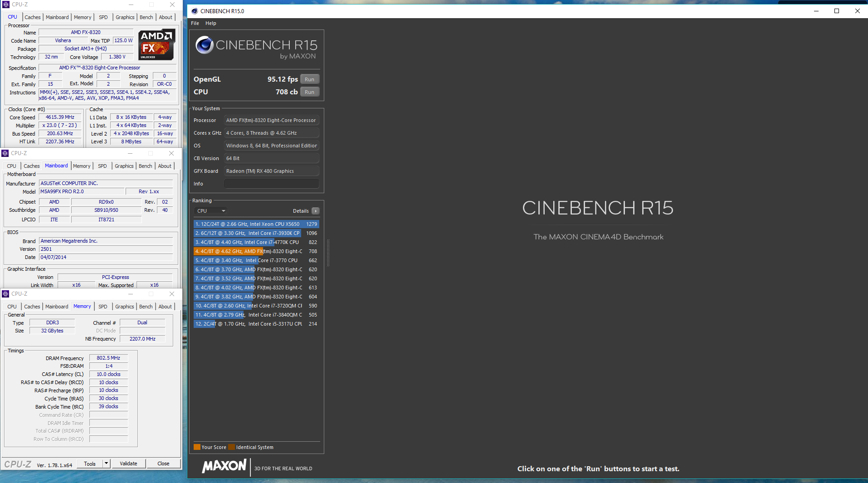Close the Memory CPU-Z window

pos(172,294)
